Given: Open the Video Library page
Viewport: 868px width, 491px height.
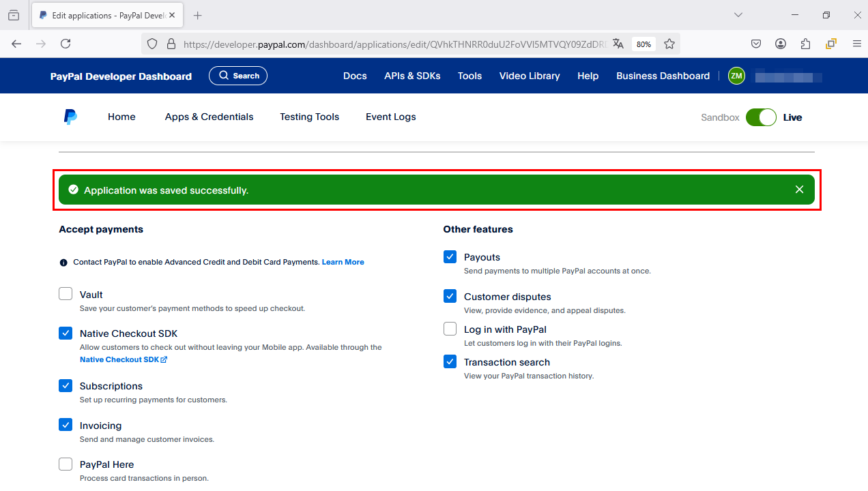Looking at the screenshot, I should [530, 76].
